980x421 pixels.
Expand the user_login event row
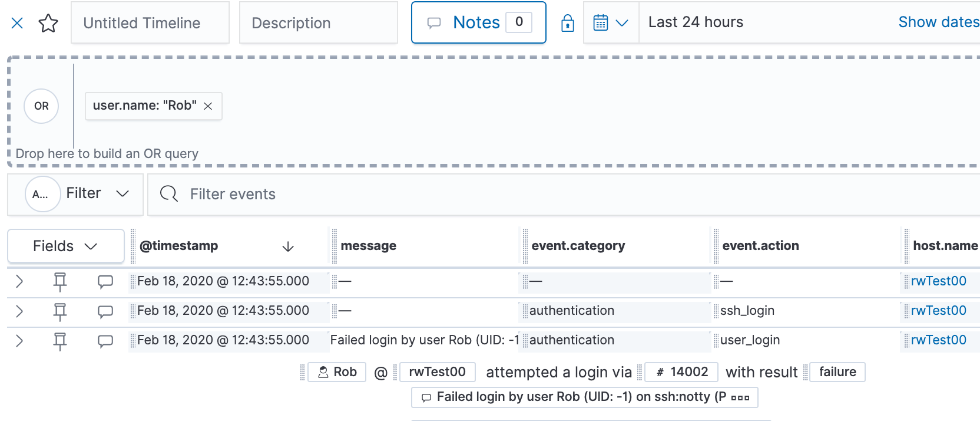tap(19, 340)
